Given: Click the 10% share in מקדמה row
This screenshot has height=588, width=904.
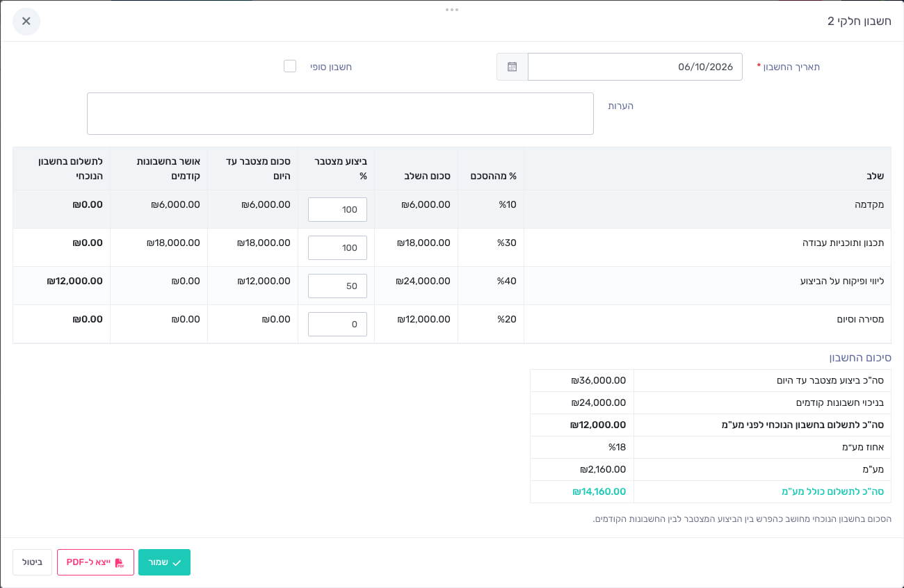Looking at the screenshot, I should coord(507,204).
